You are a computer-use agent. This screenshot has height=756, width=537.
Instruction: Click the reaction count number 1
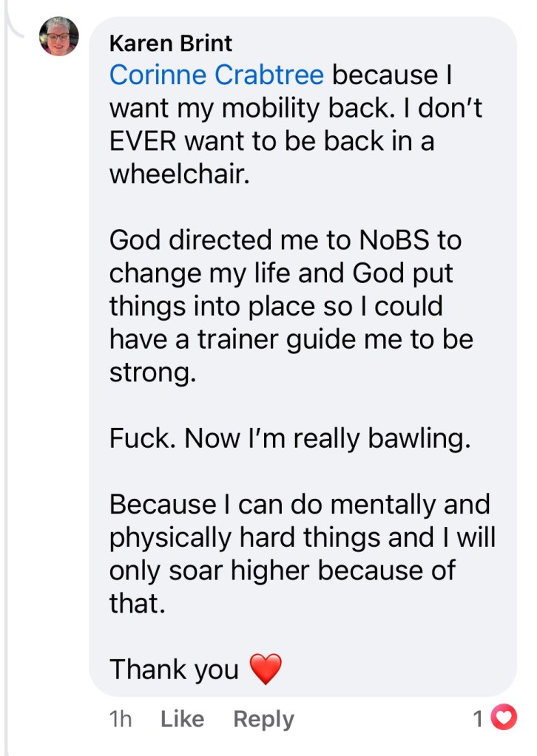pos(479,718)
